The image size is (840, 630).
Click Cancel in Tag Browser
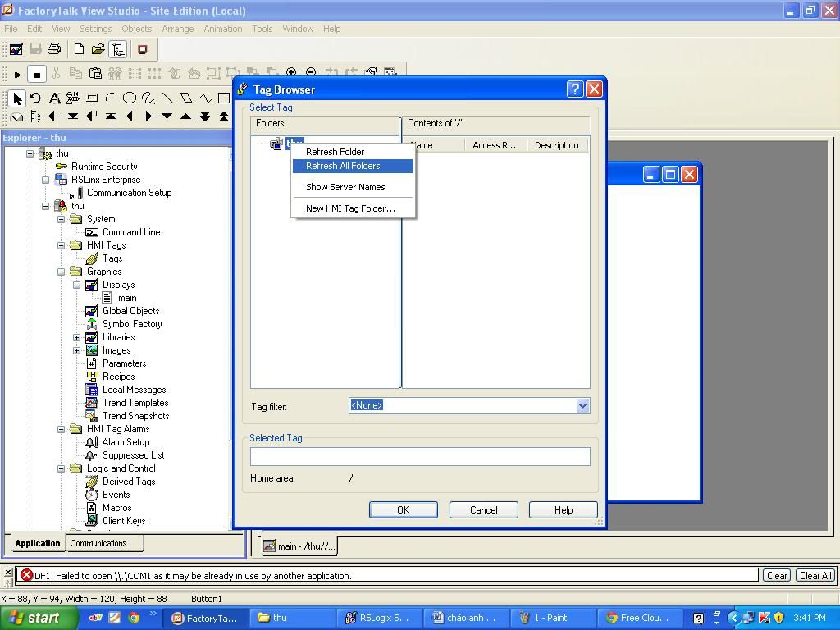(484, 510)
